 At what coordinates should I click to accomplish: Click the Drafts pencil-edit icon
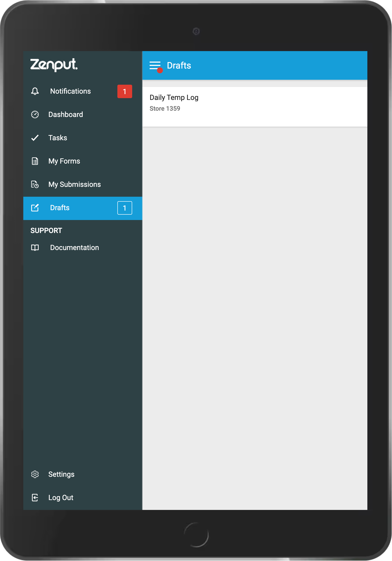[35, 208]
